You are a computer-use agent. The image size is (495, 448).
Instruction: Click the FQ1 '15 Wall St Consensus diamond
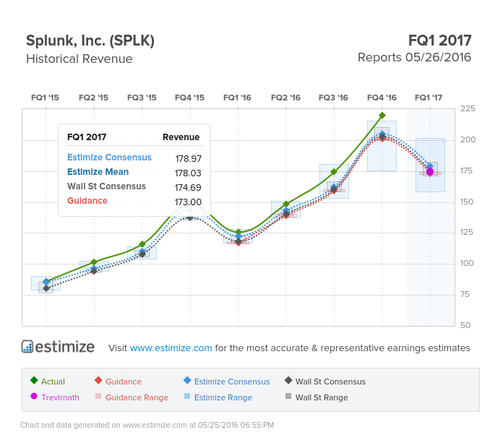pyautogui.click(x=46, y=288)
